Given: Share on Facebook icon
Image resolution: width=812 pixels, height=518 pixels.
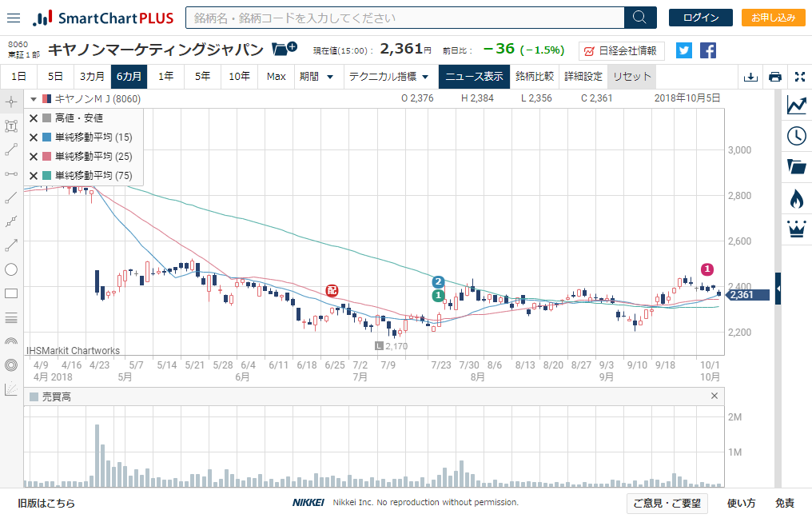Looking at the screenshot, I should coord(708,50).
